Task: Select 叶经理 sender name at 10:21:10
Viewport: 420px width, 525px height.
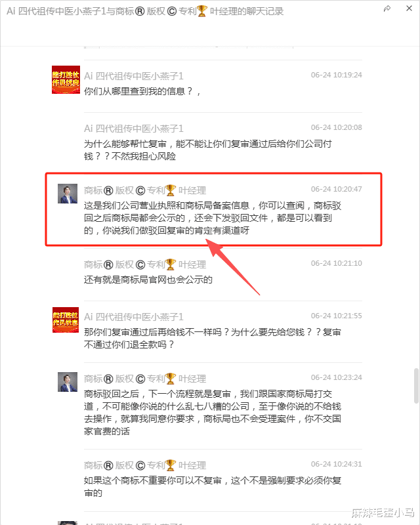Action: 145,264
